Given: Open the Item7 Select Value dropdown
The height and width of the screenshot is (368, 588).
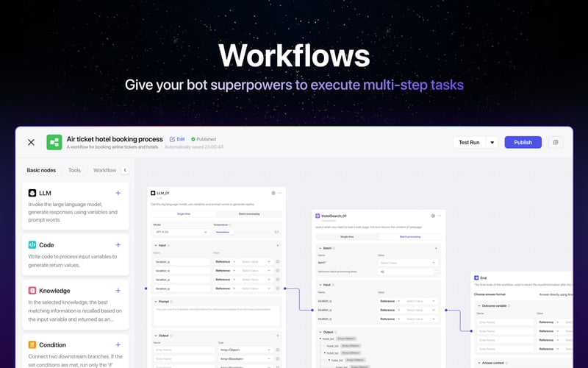Looking at the screenshot, I should pyautogui.click(x=408, y=263).
